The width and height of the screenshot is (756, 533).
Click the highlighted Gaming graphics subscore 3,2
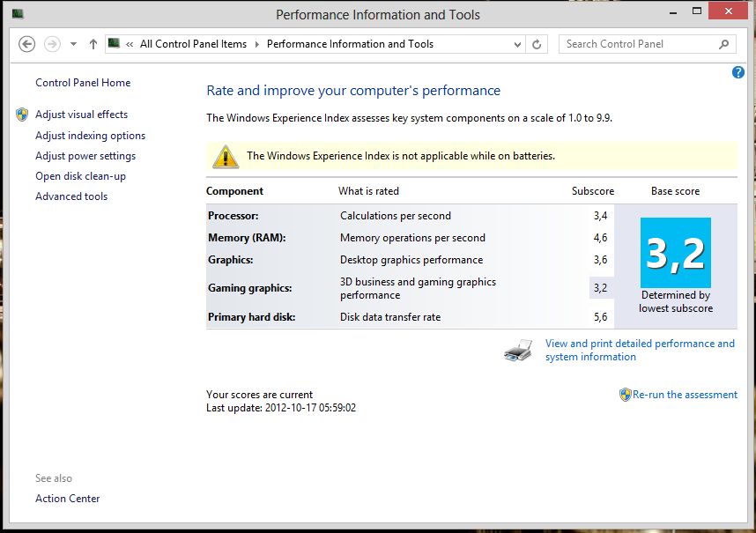601,288
